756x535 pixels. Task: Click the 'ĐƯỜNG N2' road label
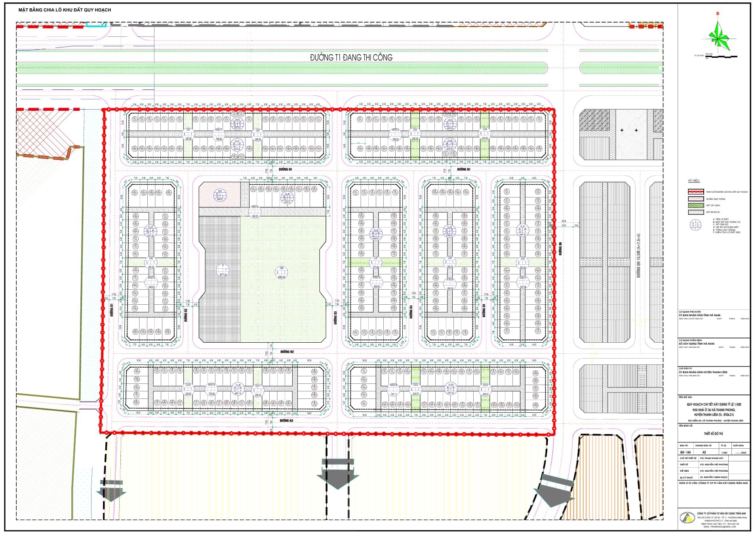pyautogui.click(x=287, y=352)
